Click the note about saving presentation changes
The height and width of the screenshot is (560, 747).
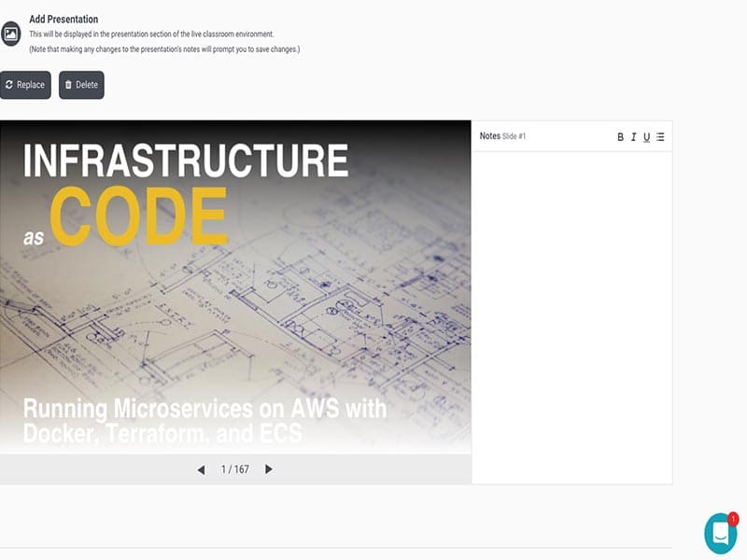[x=165, y=49]
